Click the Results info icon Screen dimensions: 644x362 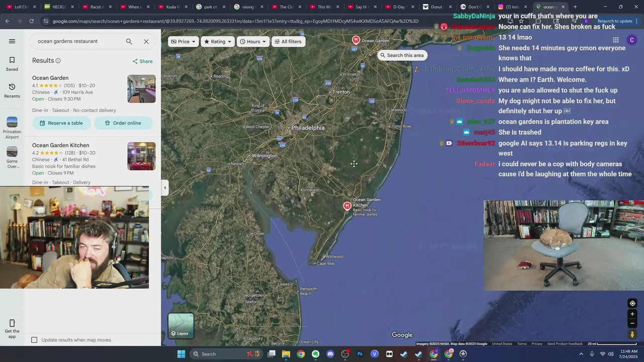pyautogui.click(x=58, y=61)
